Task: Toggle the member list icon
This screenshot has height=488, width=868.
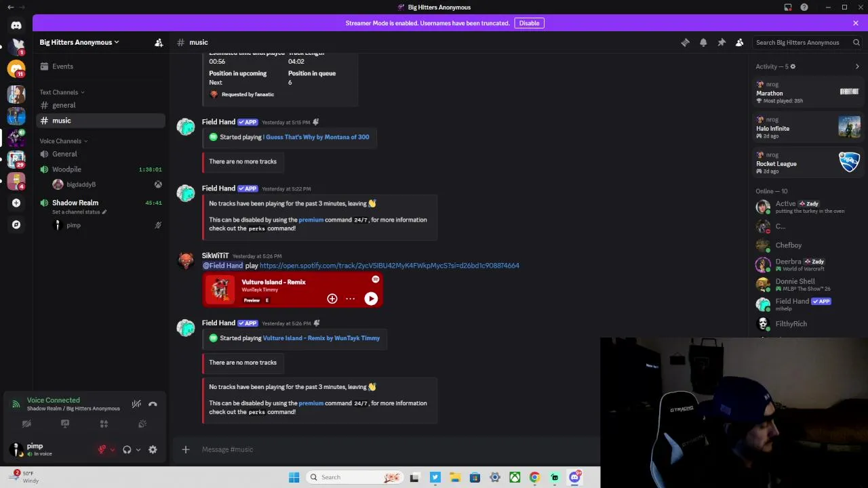Action: pyautogui.click(x=740, y=42)
